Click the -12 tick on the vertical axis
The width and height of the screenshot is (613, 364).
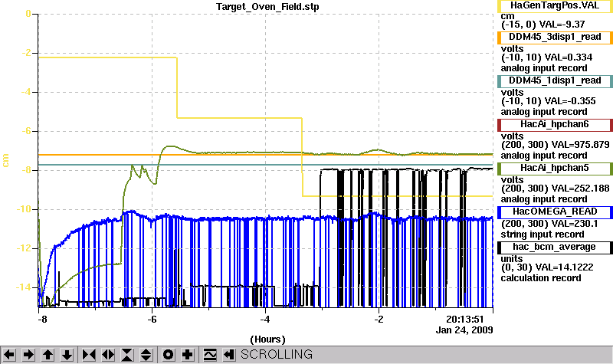[24, 248]
